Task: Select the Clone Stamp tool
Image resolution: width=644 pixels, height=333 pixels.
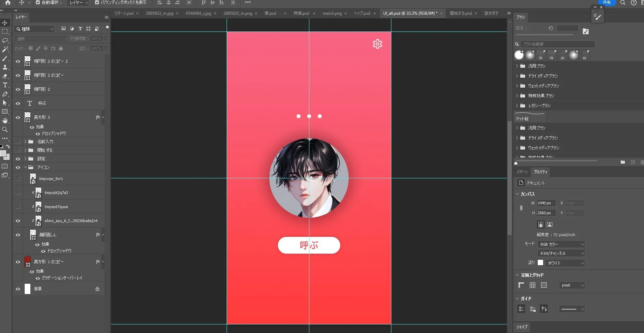Action: (x=5, y=67)
